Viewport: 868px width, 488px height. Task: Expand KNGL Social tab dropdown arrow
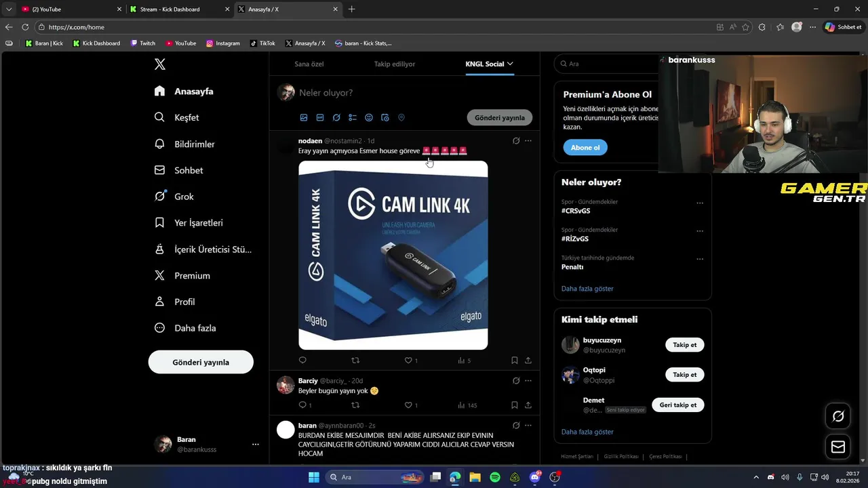510,64
